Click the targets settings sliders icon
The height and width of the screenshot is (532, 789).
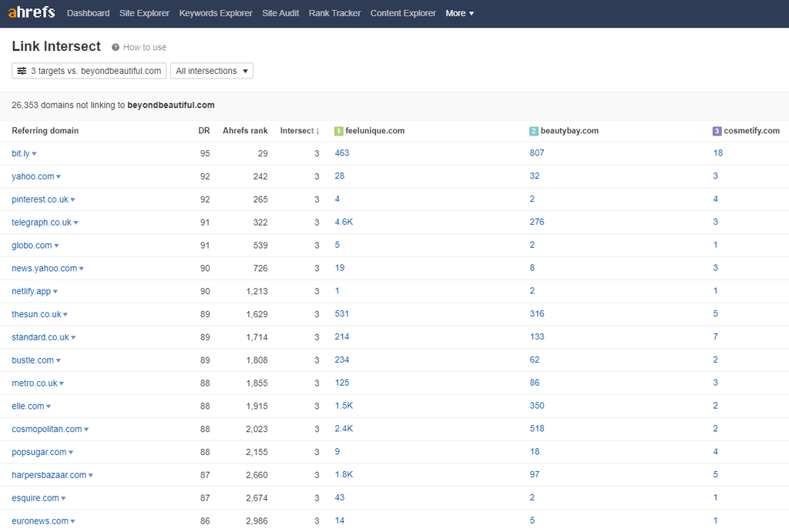tap(22, 71)
